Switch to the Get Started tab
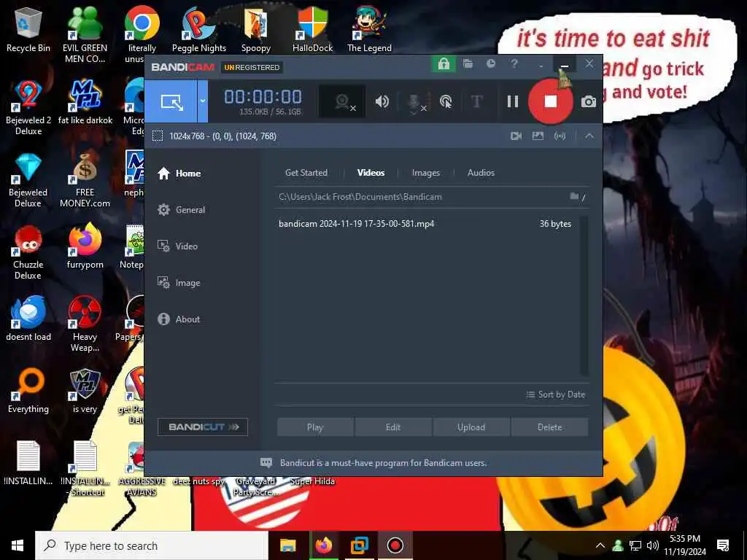747x560 pixels. coord(306,173)
